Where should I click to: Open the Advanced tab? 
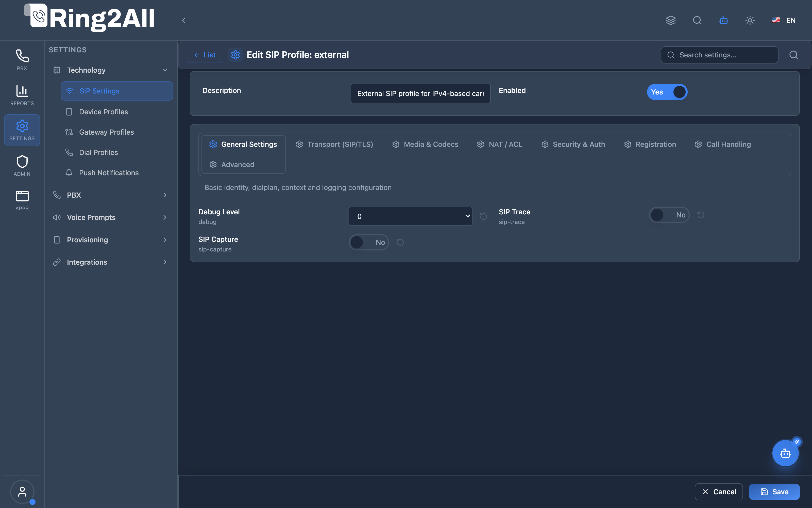tap(232, 165)
